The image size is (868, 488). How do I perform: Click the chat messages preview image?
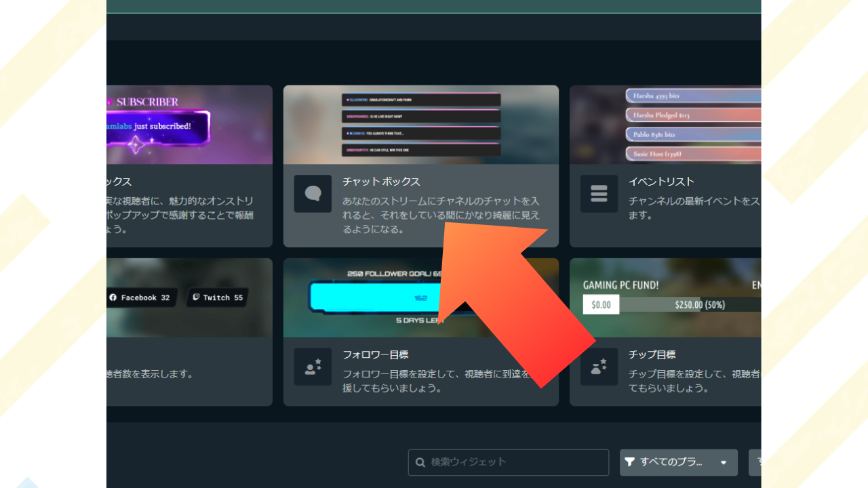420,125
